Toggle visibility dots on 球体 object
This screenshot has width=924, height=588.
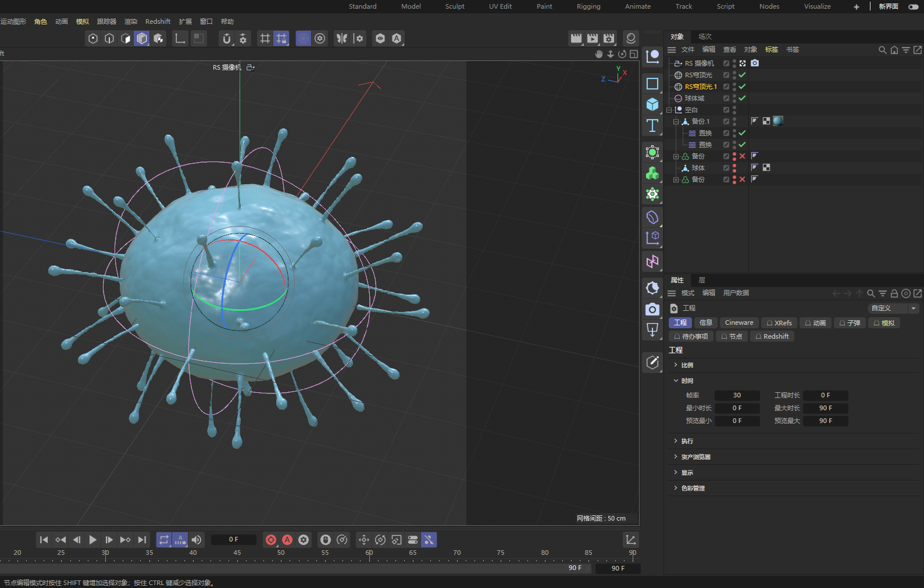(734, 168)
